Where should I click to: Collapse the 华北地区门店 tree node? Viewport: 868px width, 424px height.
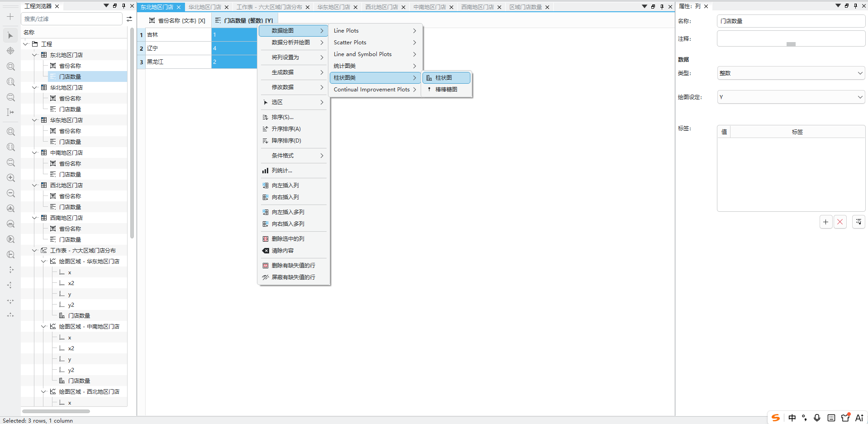(x=34, y=87)
